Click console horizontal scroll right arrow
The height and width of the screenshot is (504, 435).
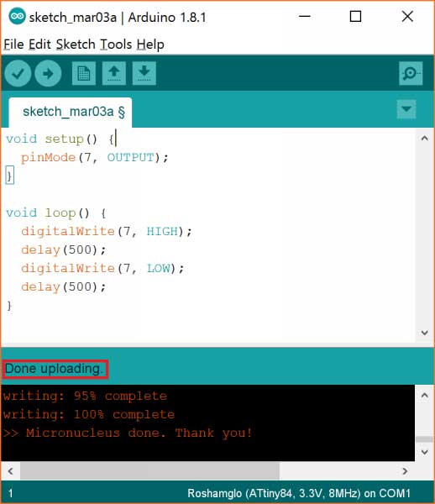click(405, 471)
